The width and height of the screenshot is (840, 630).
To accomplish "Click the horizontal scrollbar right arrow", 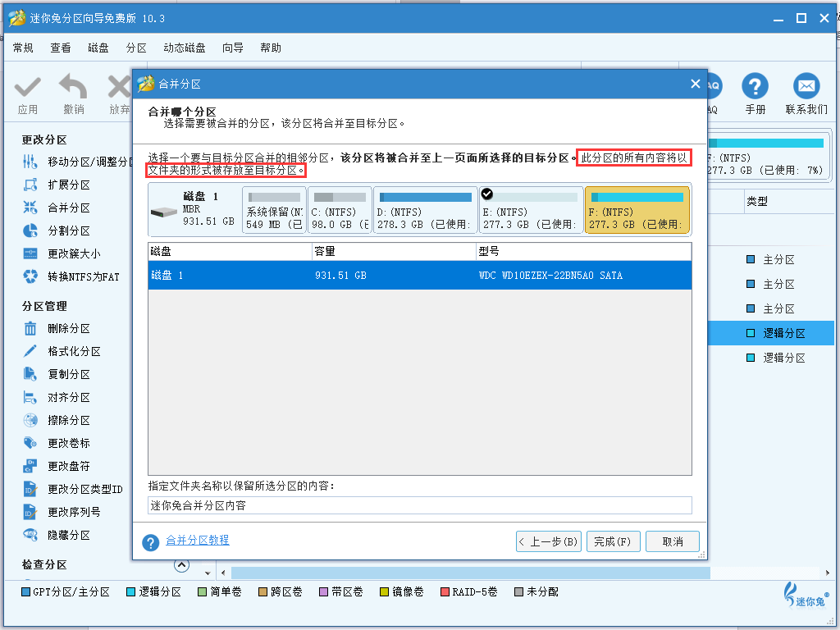I will coord(828,573).
